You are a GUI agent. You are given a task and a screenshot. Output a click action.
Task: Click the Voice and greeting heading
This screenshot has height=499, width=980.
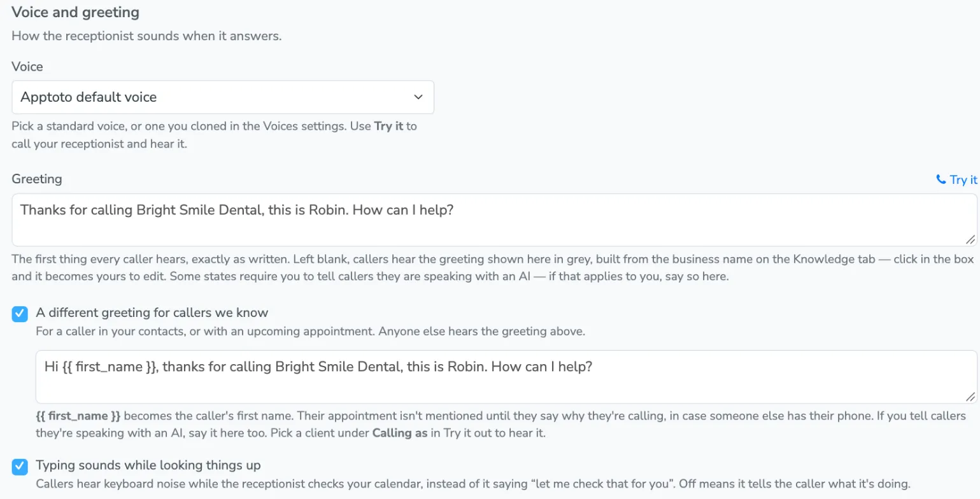[76, 11]
